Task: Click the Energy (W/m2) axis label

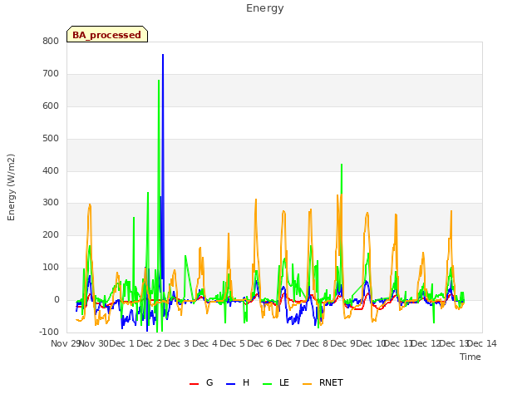Action: 11,187
